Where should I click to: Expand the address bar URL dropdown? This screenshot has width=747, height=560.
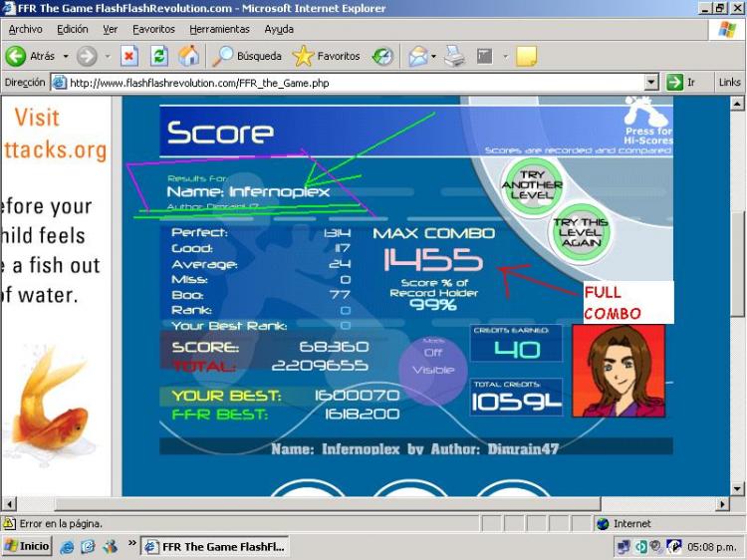coord(651,83)
